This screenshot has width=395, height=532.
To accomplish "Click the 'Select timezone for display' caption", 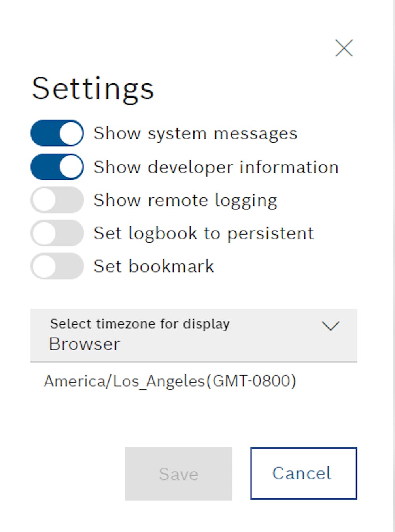I will tap(140, 324).
